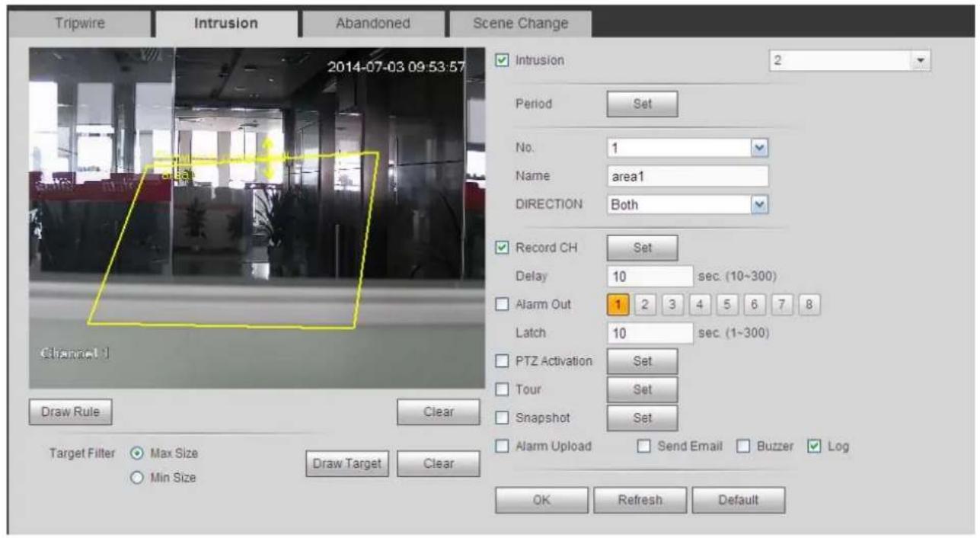
Task: Clear the drawn rule beside Draw Rule
Action: point(438,412)
